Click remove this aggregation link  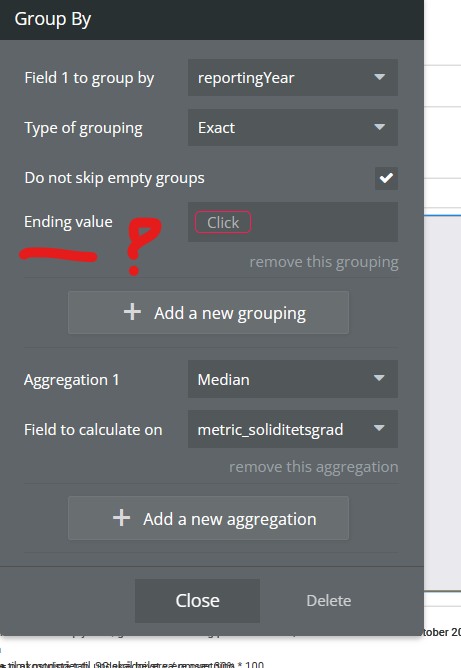[314, 467]
